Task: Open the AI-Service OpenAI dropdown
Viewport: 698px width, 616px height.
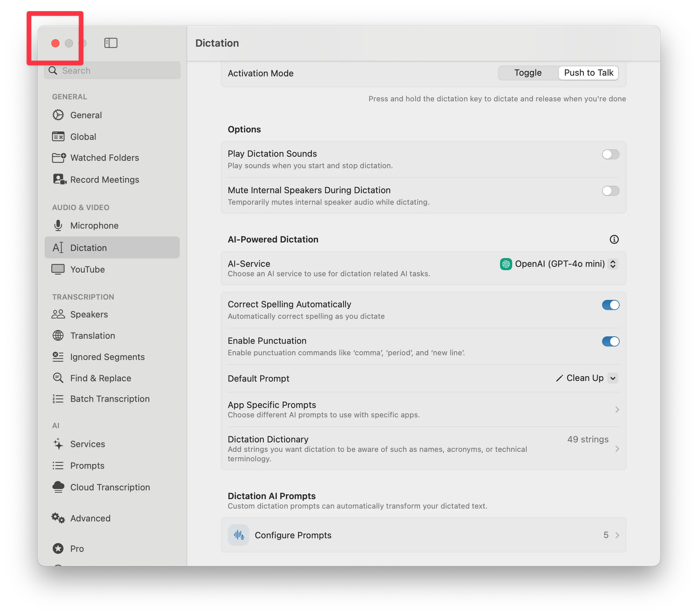Action: tap(559, 264)
